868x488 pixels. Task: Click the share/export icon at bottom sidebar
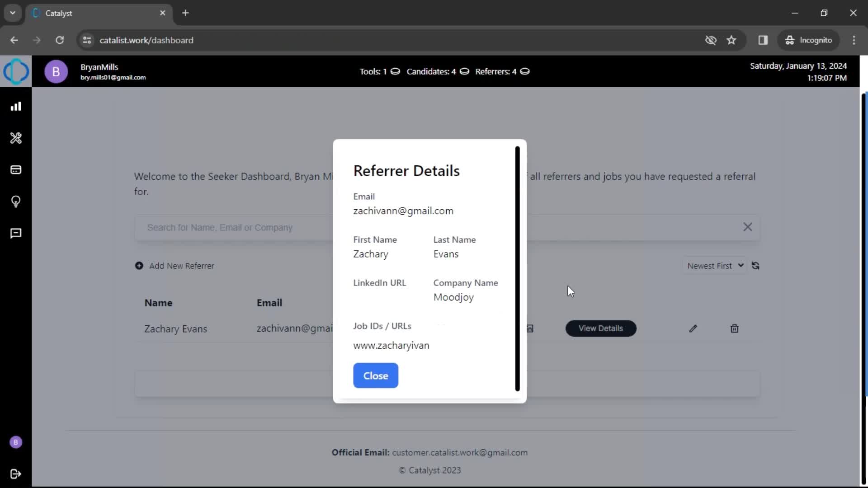pyautogui.click(x=15, y=474)
